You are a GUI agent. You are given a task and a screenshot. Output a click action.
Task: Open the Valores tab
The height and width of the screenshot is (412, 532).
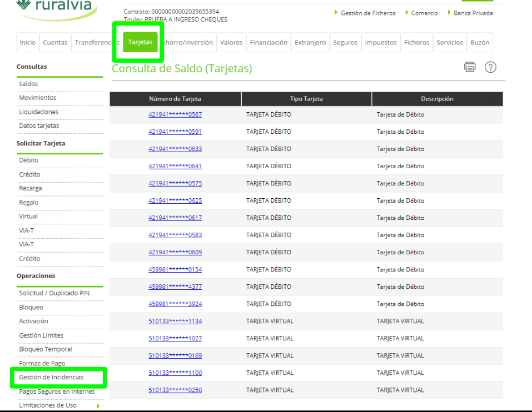click(231, 43)
